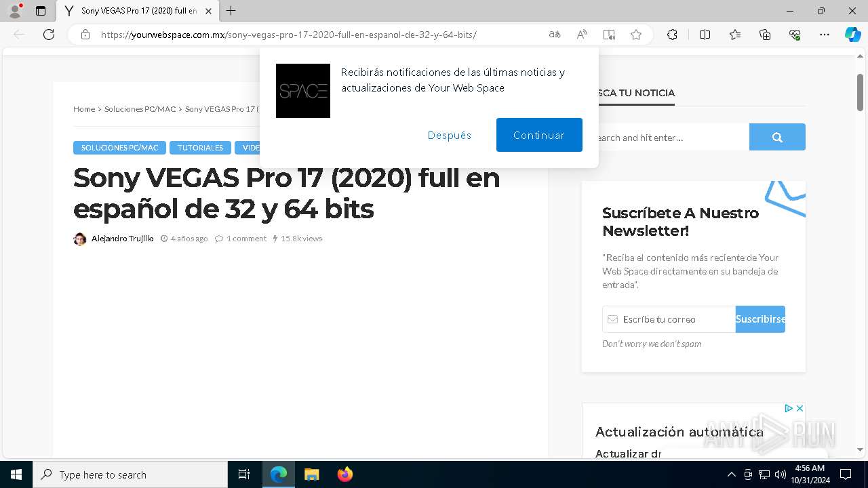Refresh the current page
Viewport: 868px width, 488px height.
point(49,35)
